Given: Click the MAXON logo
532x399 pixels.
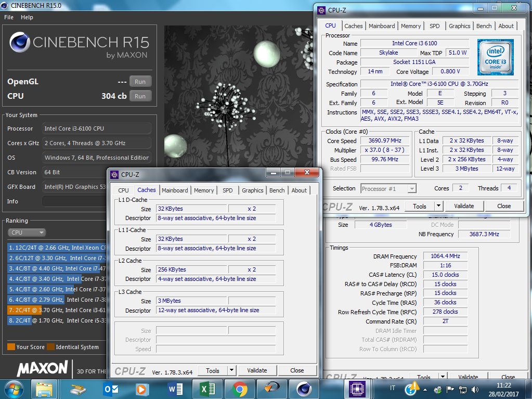Looking at the screenshot, I should tap(43, 369).
